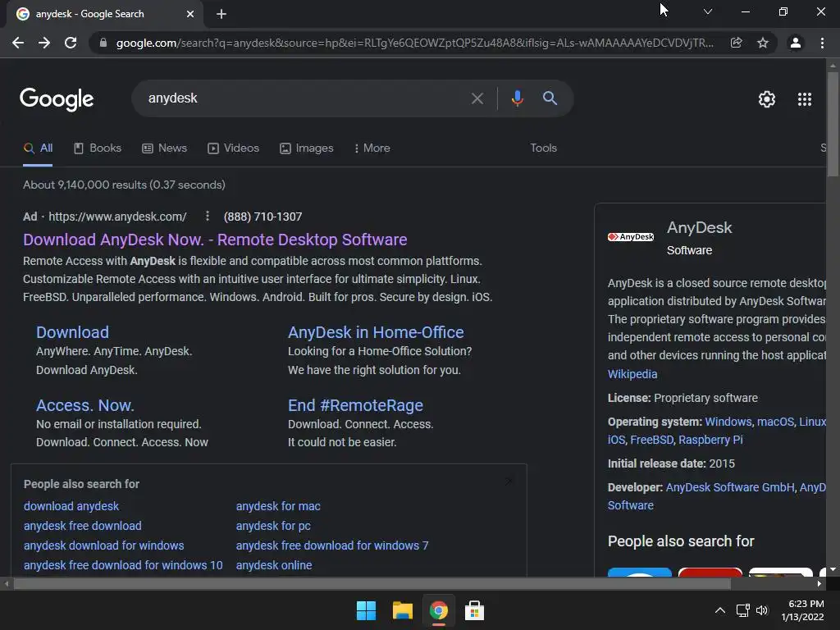Search anydesk download for windows
The height and width of the screenshot is (630, 840).
tap(104, 546)
